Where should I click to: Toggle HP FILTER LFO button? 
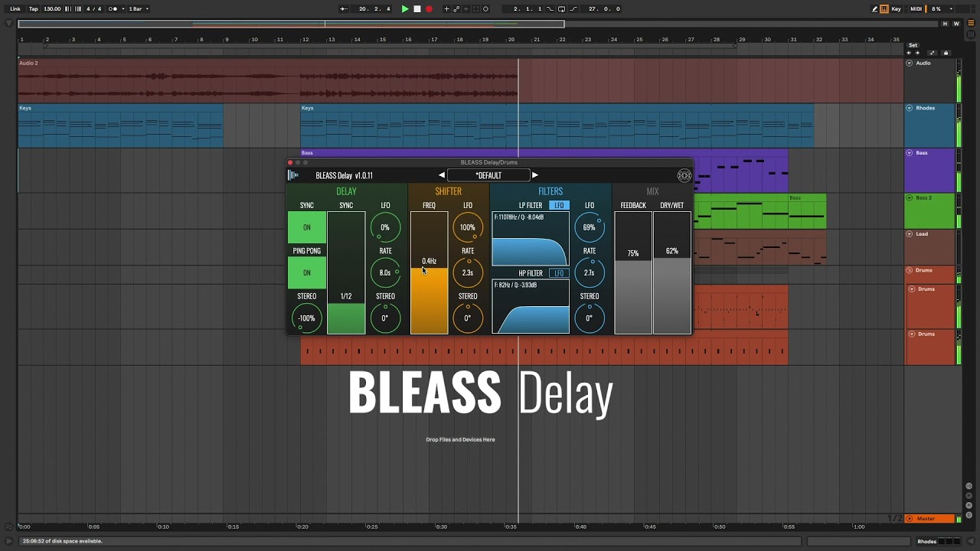click(x=559, y=273)
